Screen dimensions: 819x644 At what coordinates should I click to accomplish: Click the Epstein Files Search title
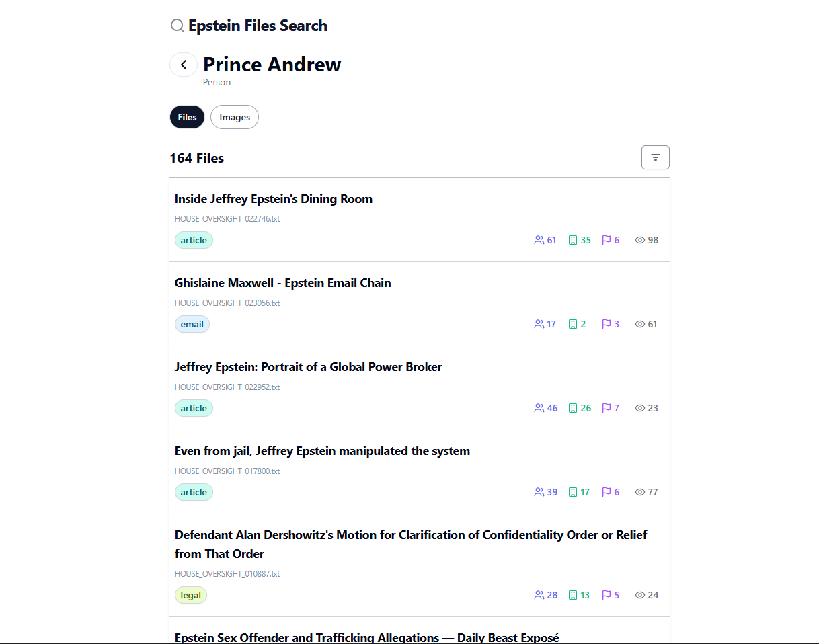(258, 25)
